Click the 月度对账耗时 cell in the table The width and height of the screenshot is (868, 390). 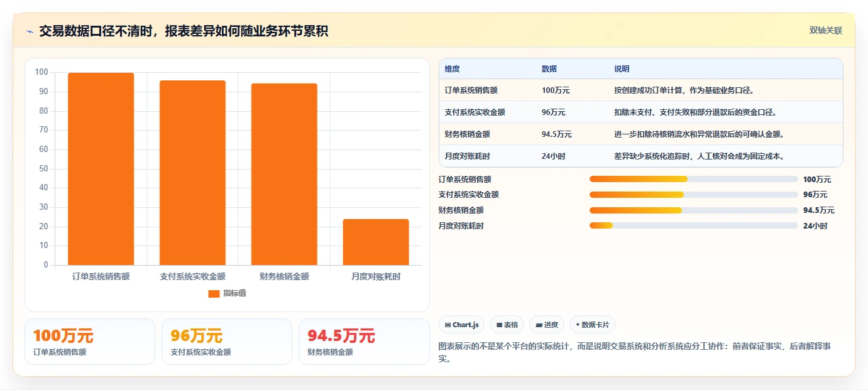coord(467,156)
